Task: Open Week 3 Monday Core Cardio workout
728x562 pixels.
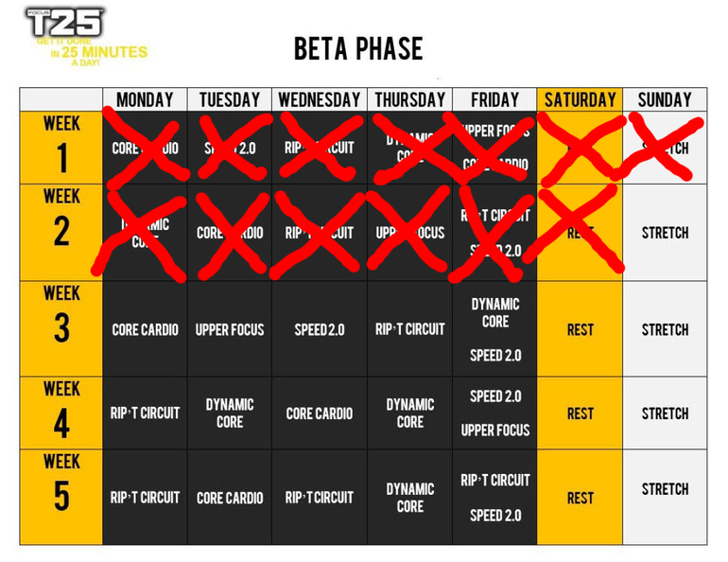Action: (x=145, y=330)
